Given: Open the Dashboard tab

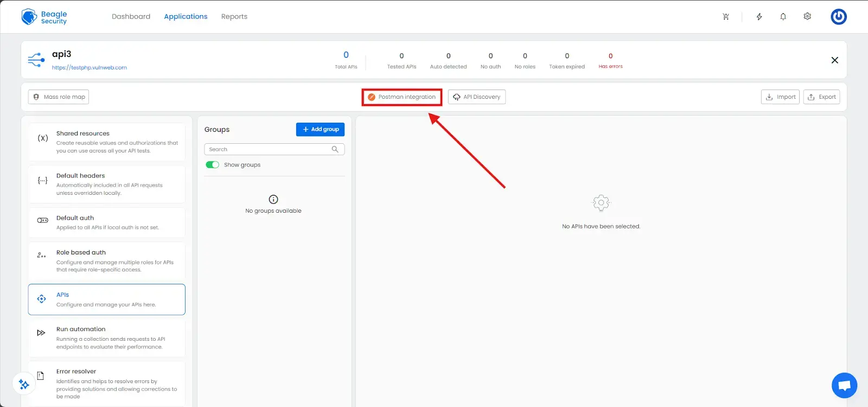Looking at the screenshot, I should 131,17.
